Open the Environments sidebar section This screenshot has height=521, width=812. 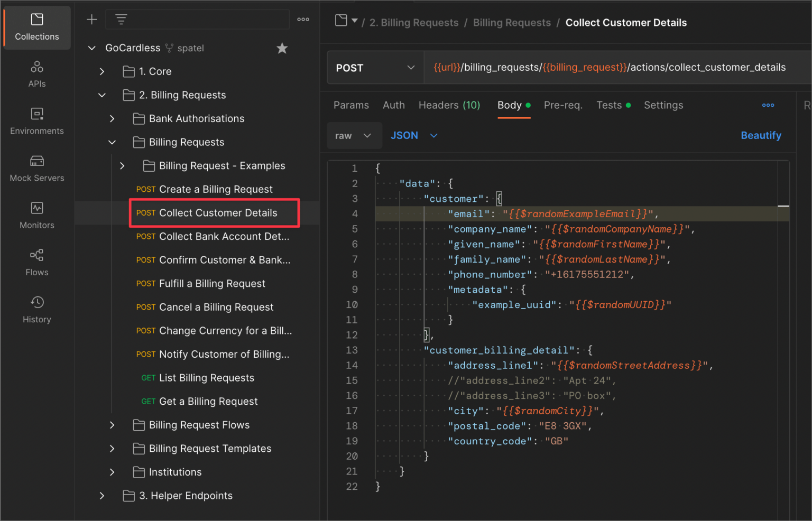coord(37,122)
